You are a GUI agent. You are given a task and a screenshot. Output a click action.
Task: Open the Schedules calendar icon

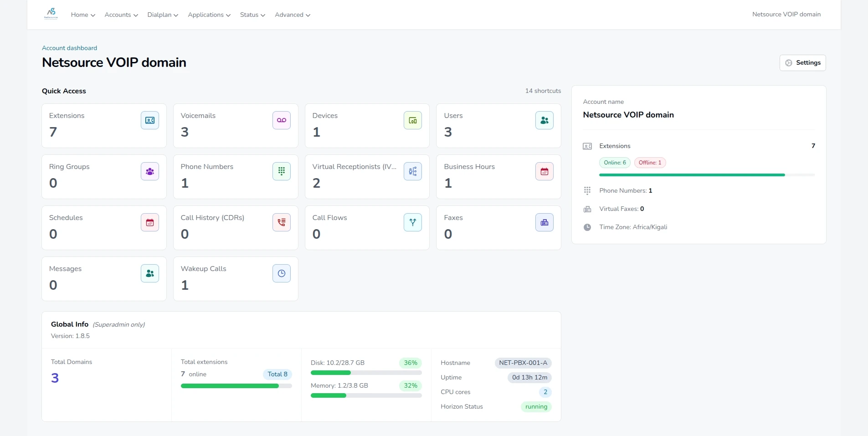pyautogui.click(x=149, y=222)
